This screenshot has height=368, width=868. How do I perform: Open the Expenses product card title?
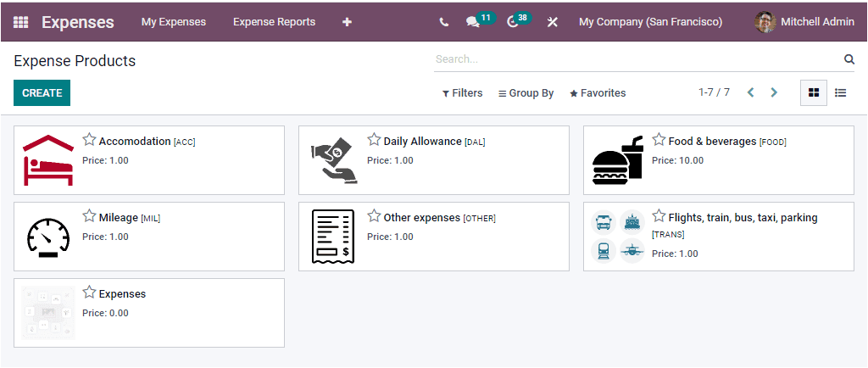[122, 294]
